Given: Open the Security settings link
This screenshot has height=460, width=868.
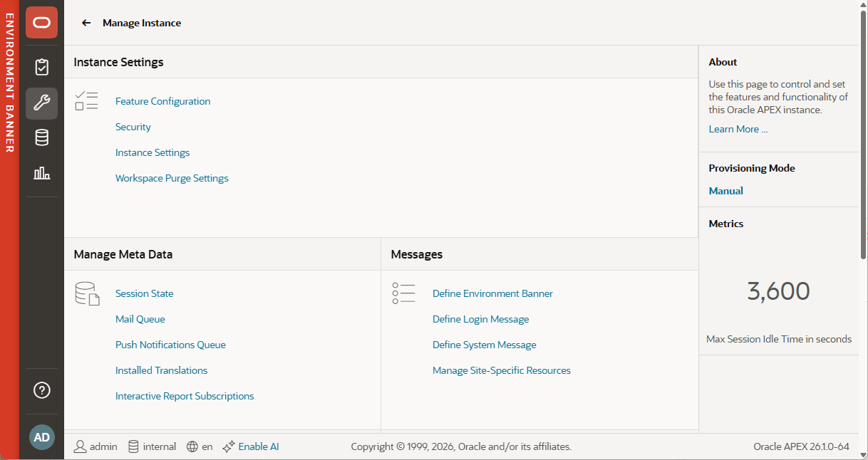Looking at the screenshot, I should click(x=133, y=127).
